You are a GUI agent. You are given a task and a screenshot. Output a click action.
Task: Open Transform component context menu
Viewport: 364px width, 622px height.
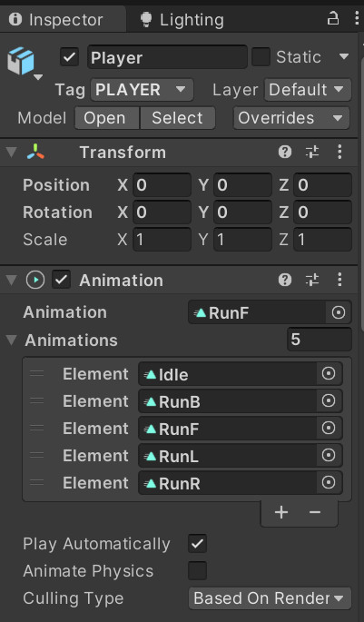339,152
